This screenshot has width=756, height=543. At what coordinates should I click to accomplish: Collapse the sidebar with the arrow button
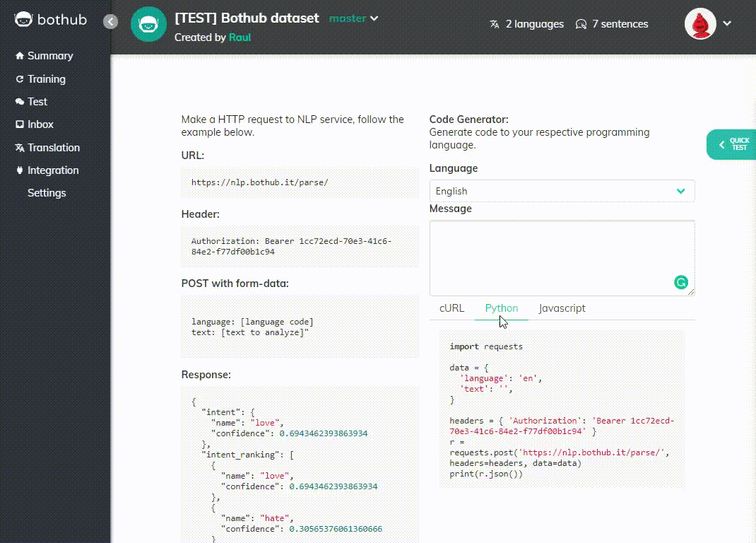110,21
